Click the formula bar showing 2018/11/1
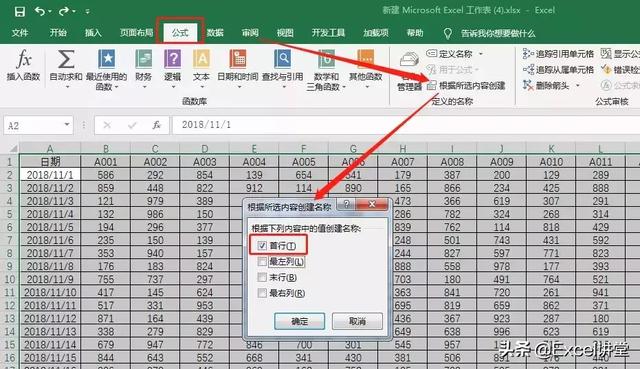Image resolution: width=640 pixels, height=369 pixels. 406,125
